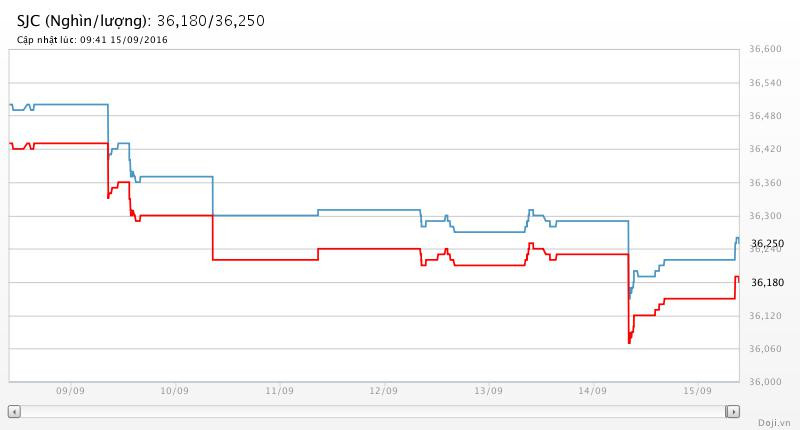Click the 36,060 y-axis label
Screen dimensions: 800x430
(765, 349)
